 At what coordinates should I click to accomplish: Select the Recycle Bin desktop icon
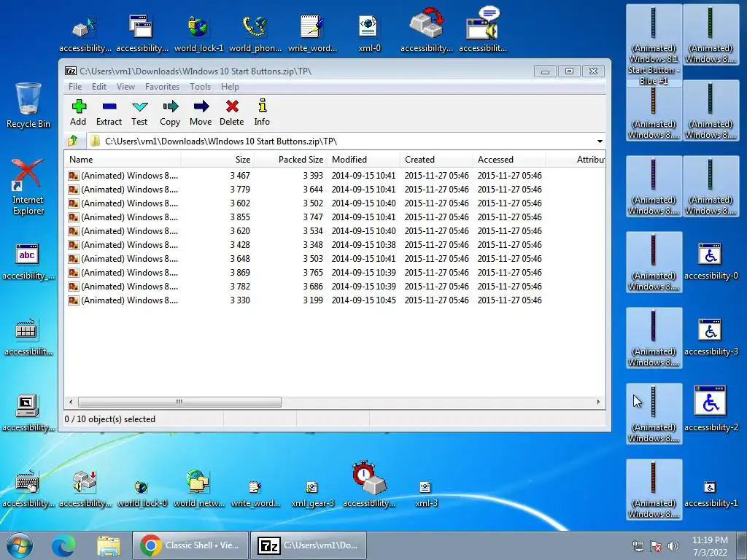(28, 106)
